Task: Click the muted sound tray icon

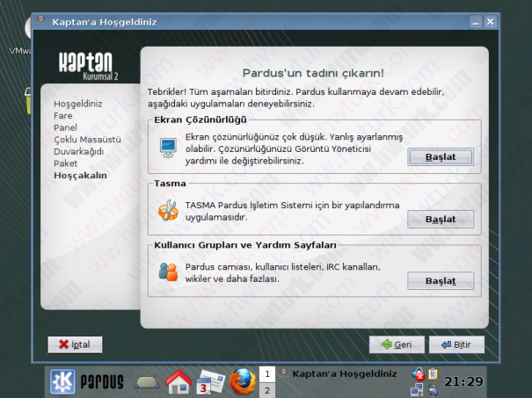Action: coord(418,374)
